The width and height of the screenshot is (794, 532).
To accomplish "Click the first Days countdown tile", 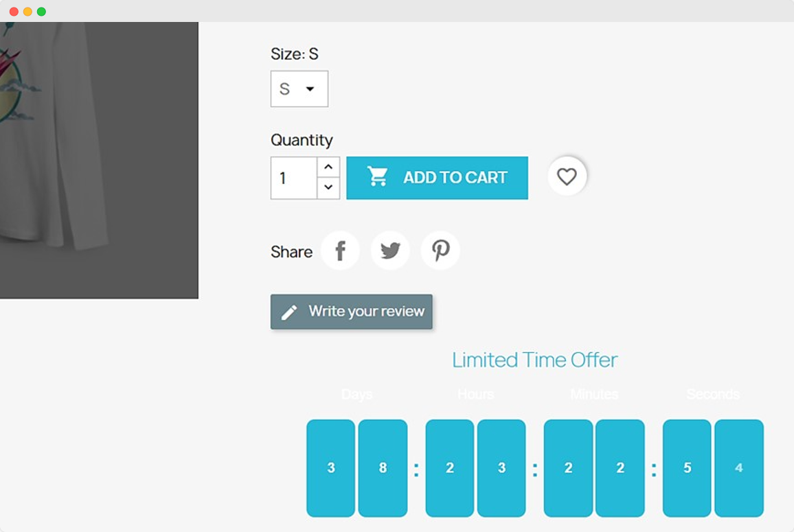I will pyautogui.click(x=330, y=468).
